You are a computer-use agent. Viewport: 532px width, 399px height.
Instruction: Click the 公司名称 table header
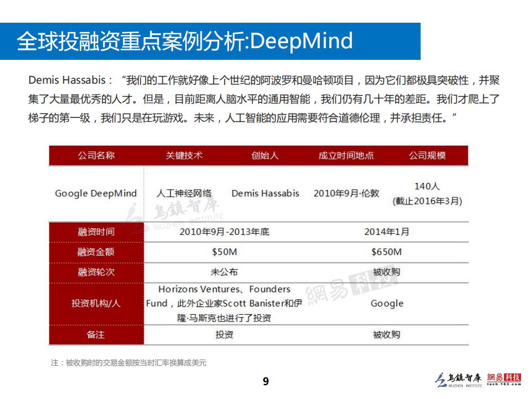(x=95, y=156)
